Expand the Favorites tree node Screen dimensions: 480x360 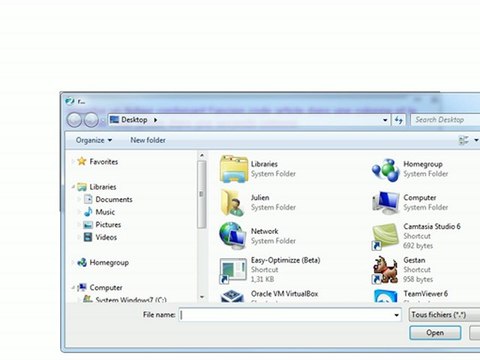73,162
